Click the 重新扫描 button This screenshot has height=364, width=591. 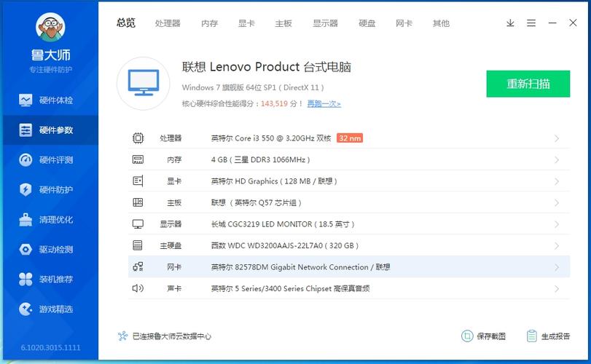(528, 84)
